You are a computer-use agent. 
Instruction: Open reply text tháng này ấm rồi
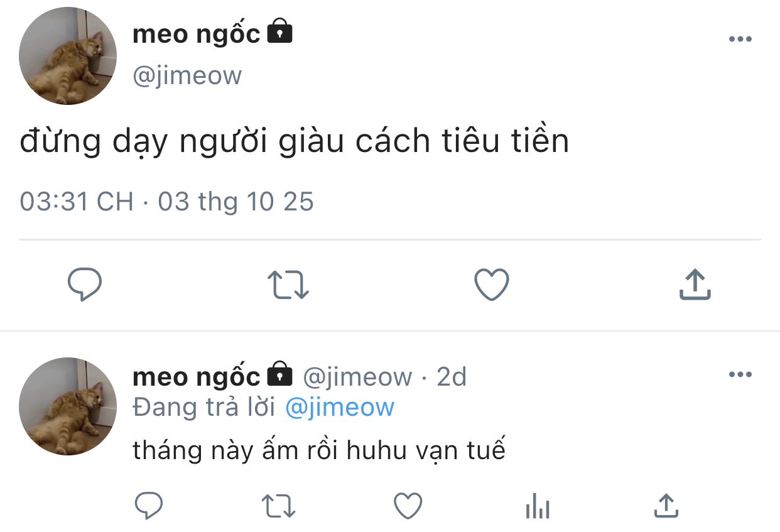(318, 450)
